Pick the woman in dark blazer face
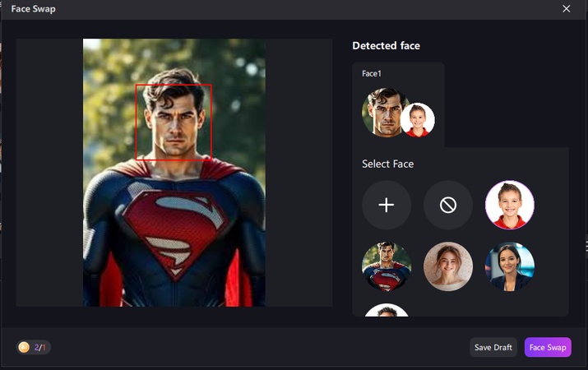The image size is (588, 370). coord(510,266)
